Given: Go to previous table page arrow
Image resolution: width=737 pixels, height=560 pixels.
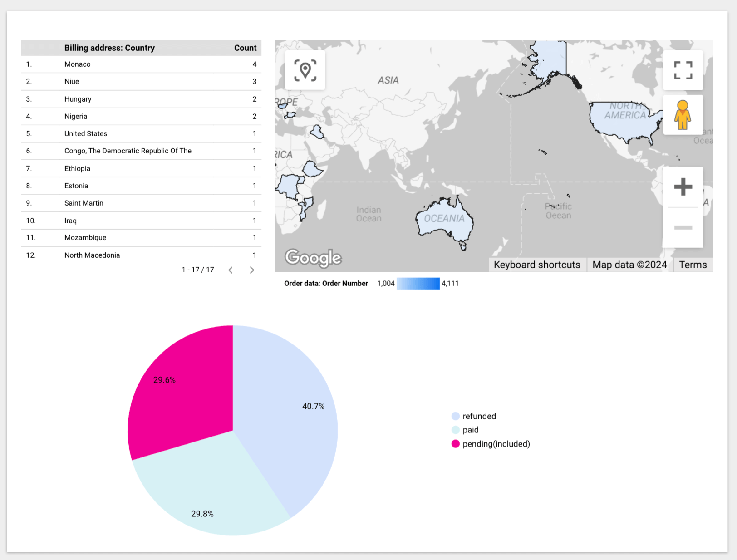Looking at the screenshot, I should [x=231, y=270].
